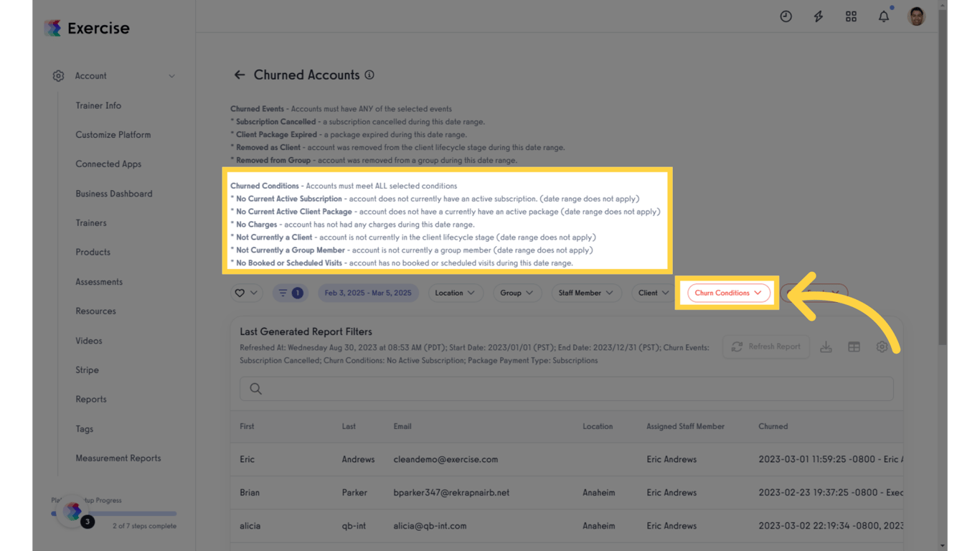The height and width of the screenshot is (551, 980).
Task: Click the '2 of 7 steps complete' text
Action: click(x=144, y=526)
